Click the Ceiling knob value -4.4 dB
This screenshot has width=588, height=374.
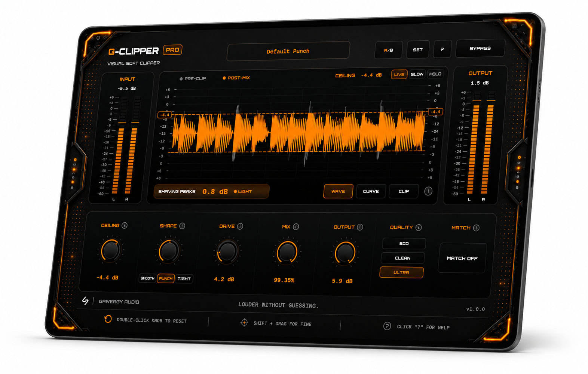[108, 278]
